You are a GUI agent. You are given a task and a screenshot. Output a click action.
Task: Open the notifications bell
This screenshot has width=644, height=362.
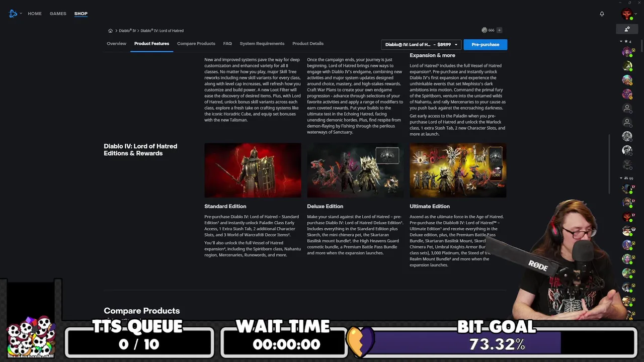click(602, 14)
